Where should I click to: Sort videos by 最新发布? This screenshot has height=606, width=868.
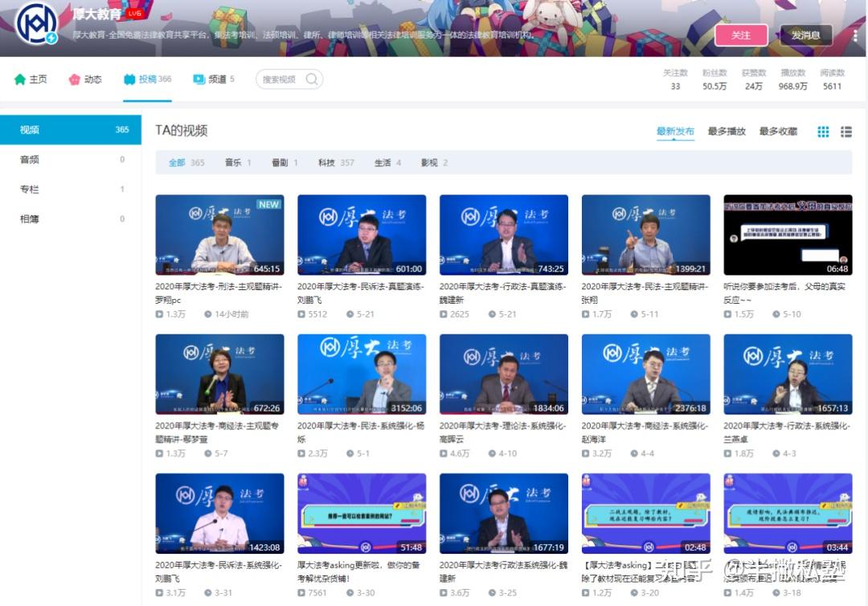(x=675, y=131)
